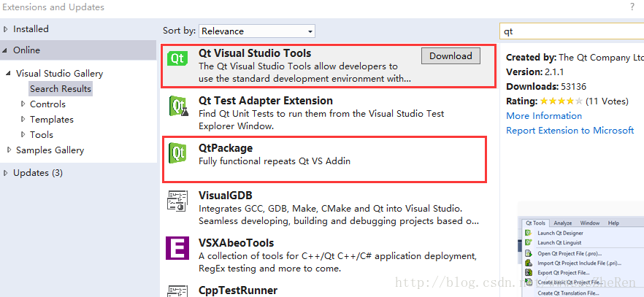Select Search Results in the tree
The height and width of the screenshot is (297, 644).
61,88
